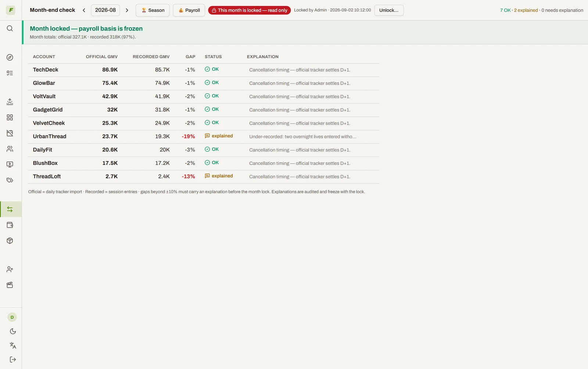Viewport: 588px width, 369px height.
Task: Open the monitor play icon in sidebar
Action: pos(10,164)
